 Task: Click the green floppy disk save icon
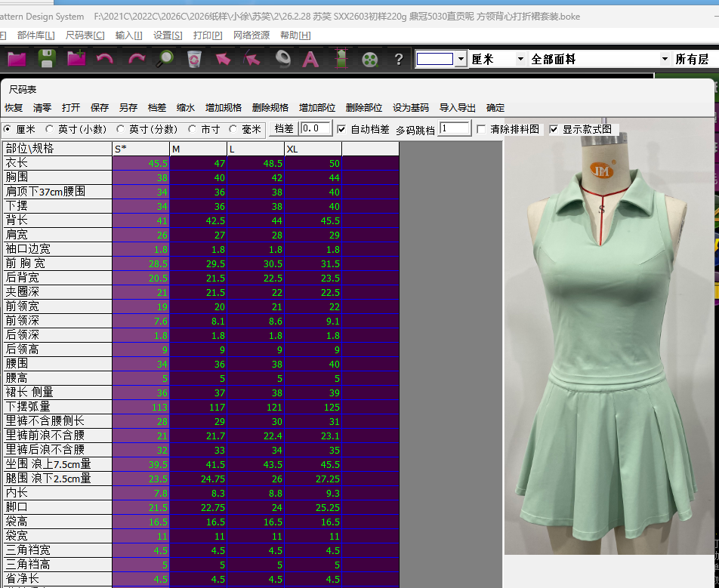click(x=47, y=59)
